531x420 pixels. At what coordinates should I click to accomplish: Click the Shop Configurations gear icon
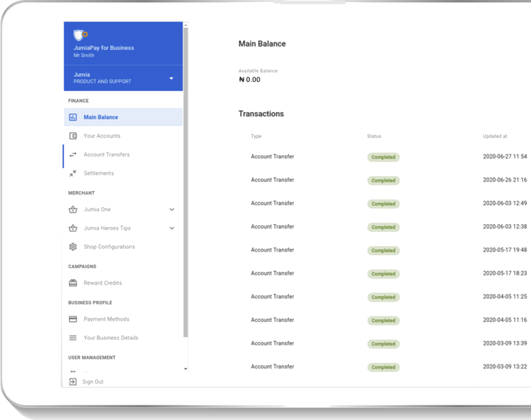coord(73,247)
